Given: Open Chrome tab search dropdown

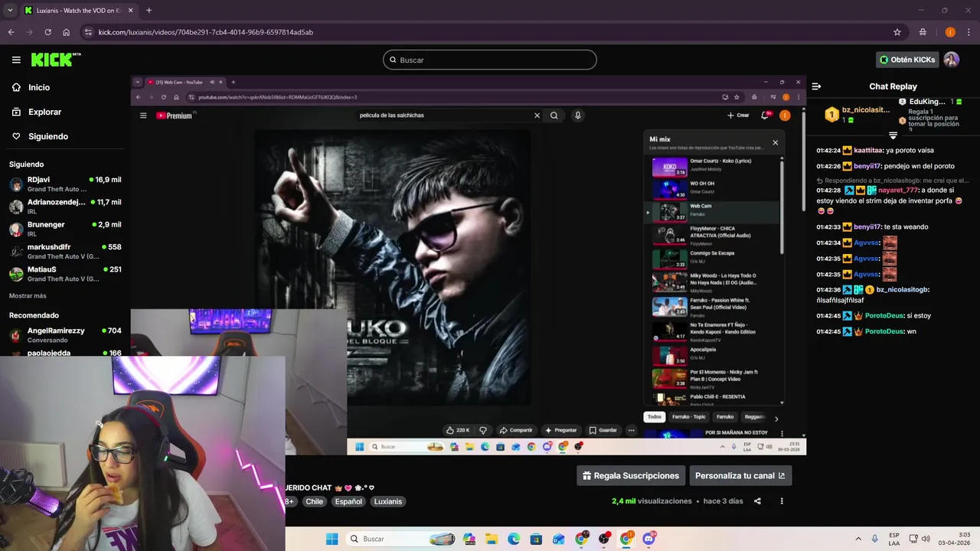Looking at the screenshot, I should tap(10, 10).
